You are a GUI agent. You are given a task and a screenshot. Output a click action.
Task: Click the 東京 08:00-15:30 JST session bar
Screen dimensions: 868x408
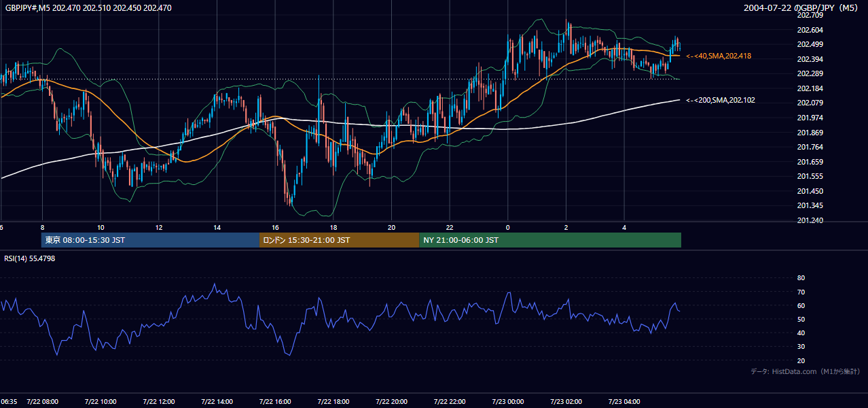pyautogui.click(x=150, y=240)
